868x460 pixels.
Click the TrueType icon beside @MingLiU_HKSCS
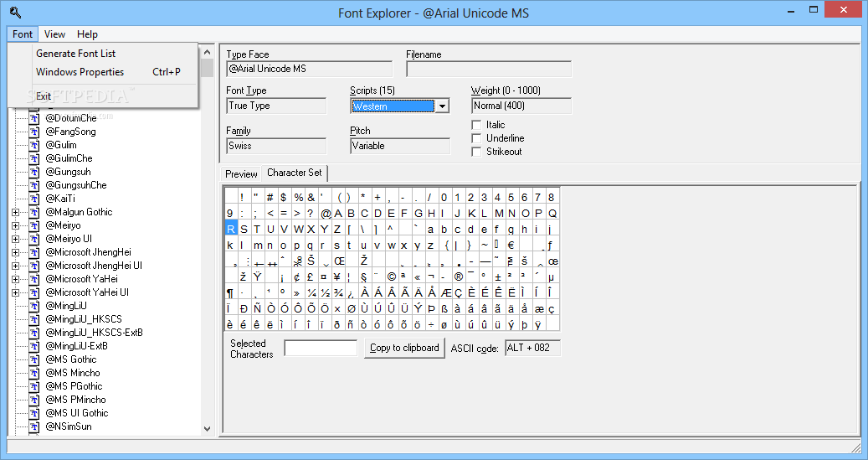(x=34, y=319)
